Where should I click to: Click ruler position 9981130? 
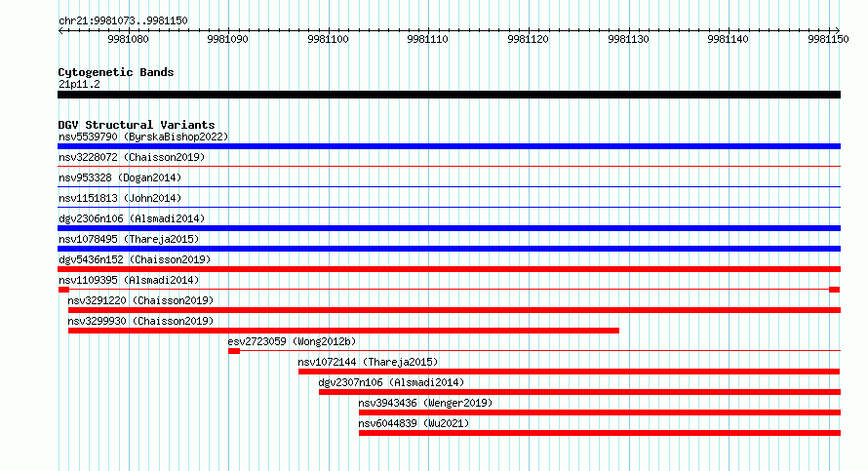point(628,39)
